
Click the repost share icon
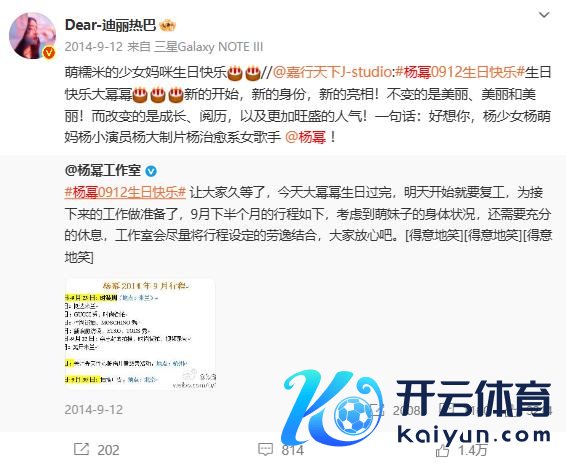(81, 449)
